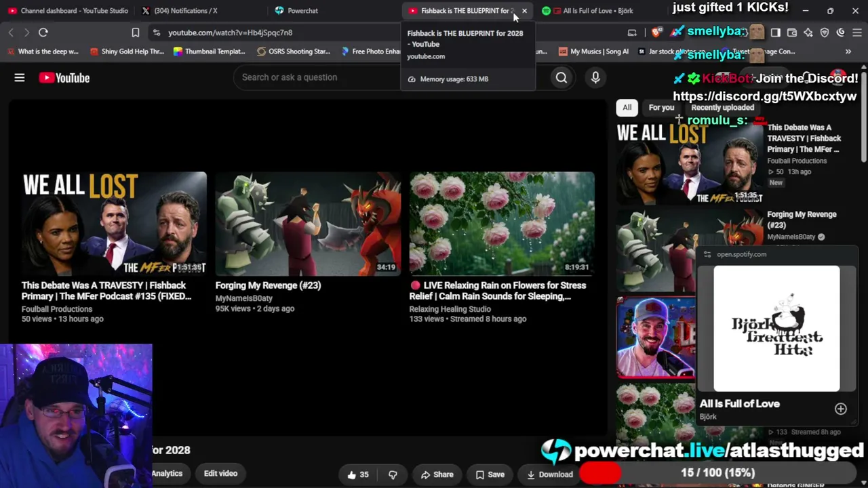
Task: Click 'Memory usage: 633 MB' in tab tooltip
Action: (x=454, y=79)
